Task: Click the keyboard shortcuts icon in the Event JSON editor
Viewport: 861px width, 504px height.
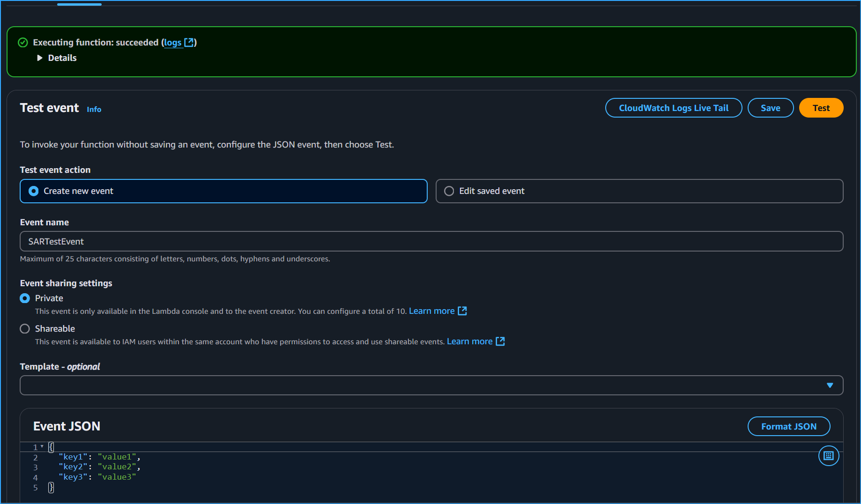Action: [828, 455]
